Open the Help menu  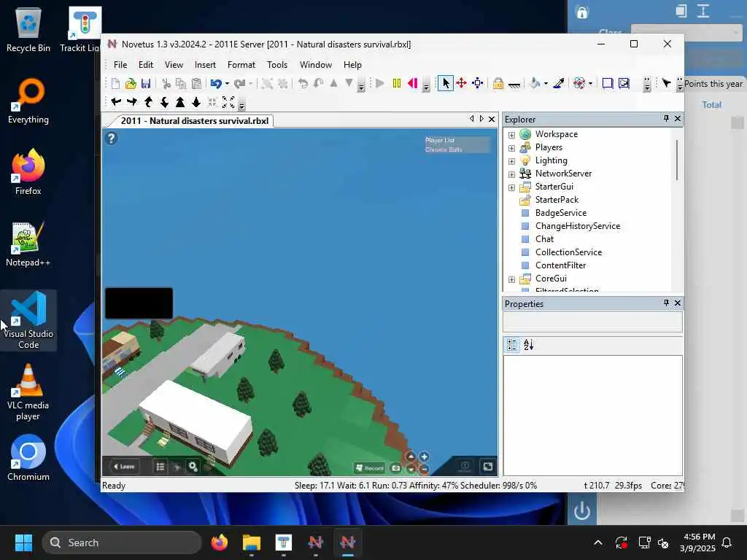point(352,65)
